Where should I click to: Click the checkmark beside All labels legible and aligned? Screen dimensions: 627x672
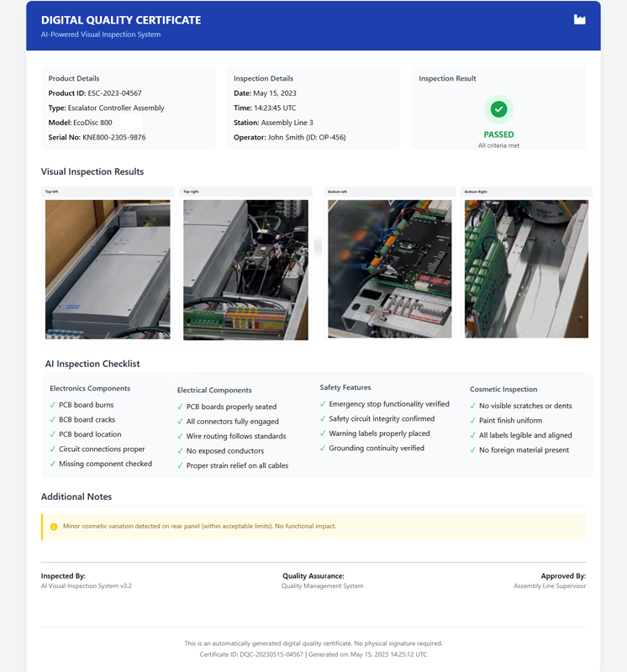point(472,435)
